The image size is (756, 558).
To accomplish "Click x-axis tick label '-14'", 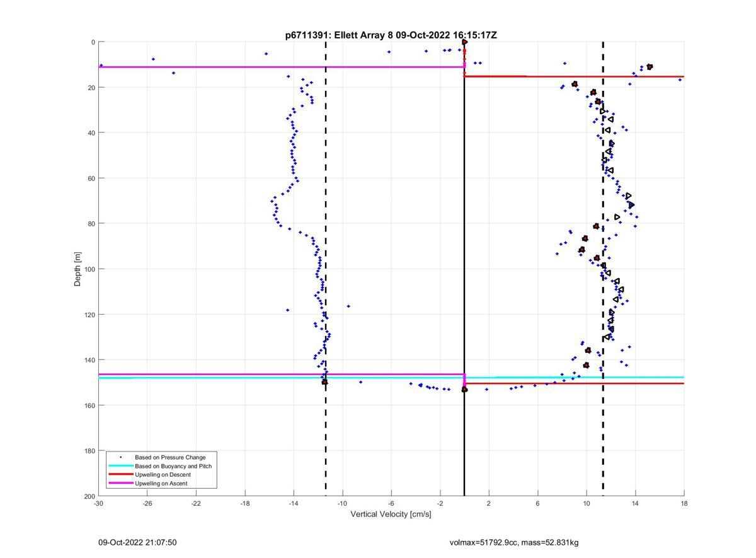I will [x=294, y=503].
